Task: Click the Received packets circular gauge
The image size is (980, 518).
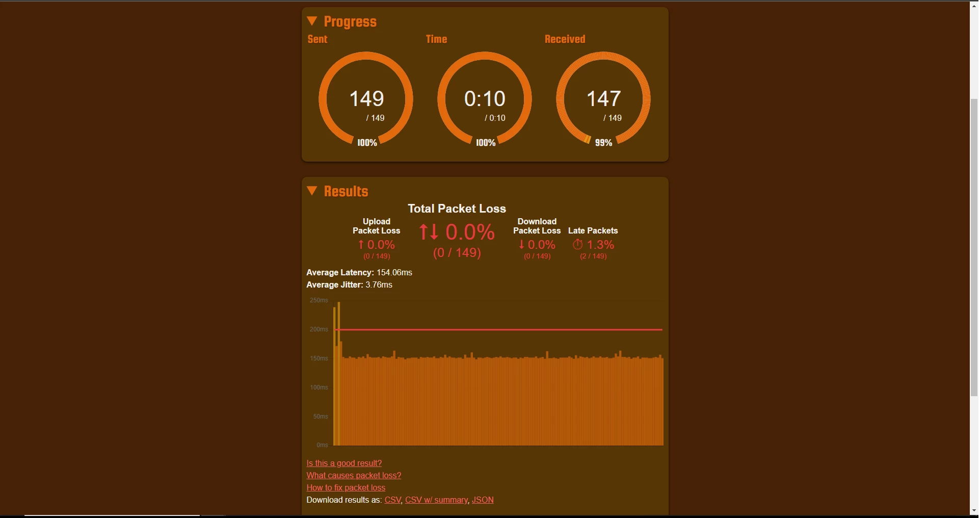Action: [603, 99]
